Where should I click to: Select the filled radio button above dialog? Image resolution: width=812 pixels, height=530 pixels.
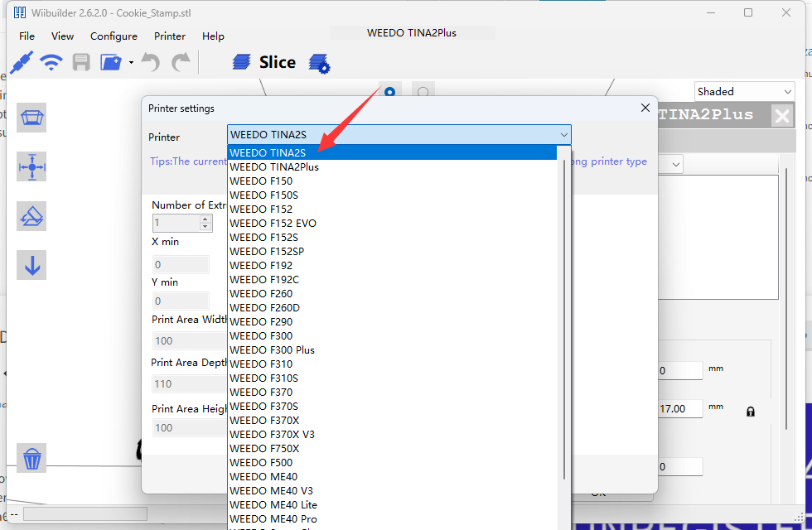389,92
